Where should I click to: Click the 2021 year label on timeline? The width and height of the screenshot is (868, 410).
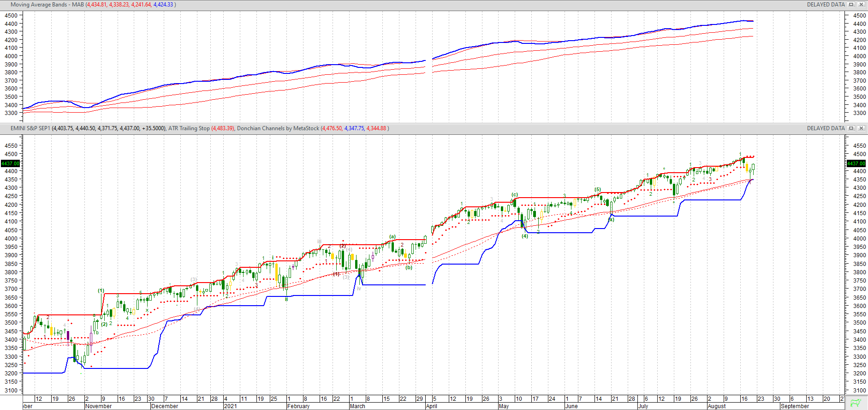click(x=230, y=406)
